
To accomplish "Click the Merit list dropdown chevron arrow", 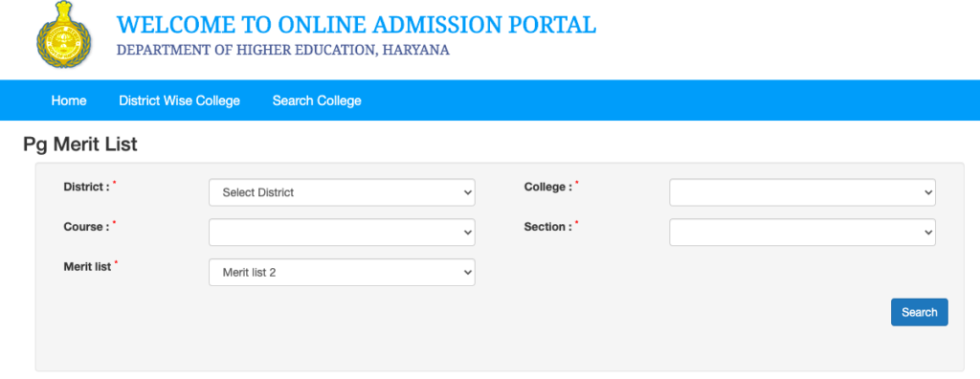I will click(x=467, y=274).
